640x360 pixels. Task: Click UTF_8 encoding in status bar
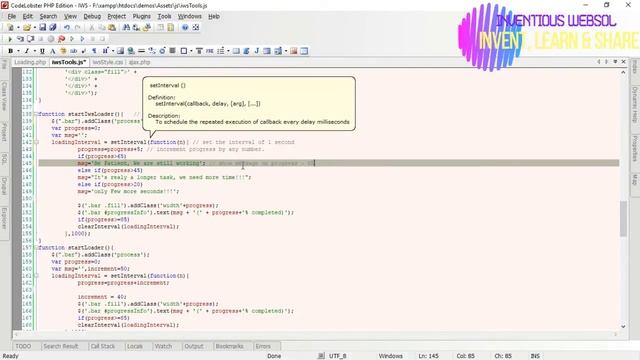click(x=338, y=356)
